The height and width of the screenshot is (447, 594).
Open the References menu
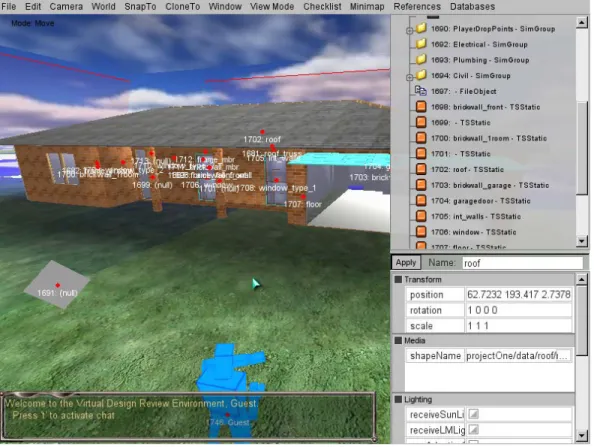click(x=417, y=6)
